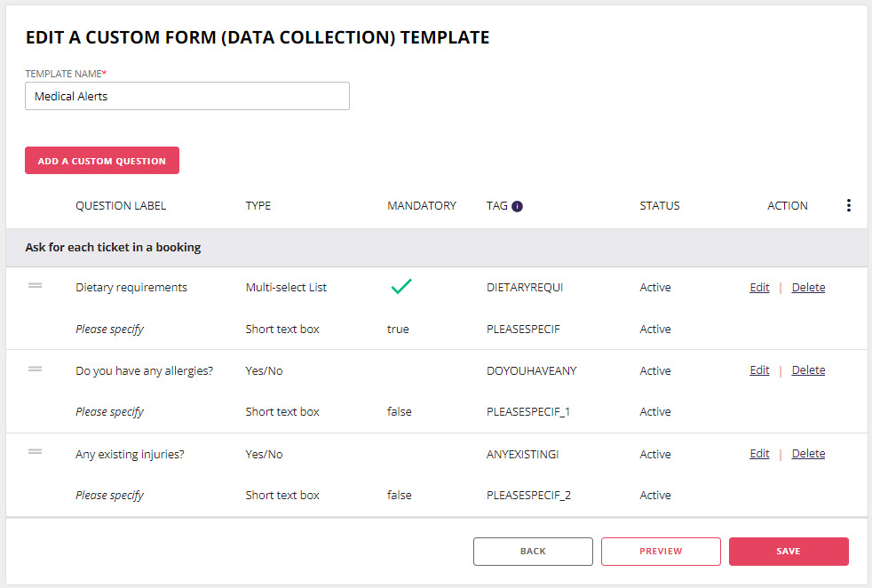Click the Question Label column header
Image resolution: width=872 pixels, height=588 pixels.
pos(121,206)
